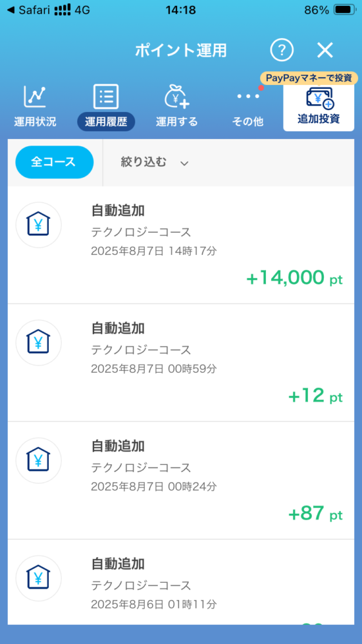Screen dimensions: 362x644
Task: Expand the 絞り込む dropdown
Action: click(x=155, y=163)
